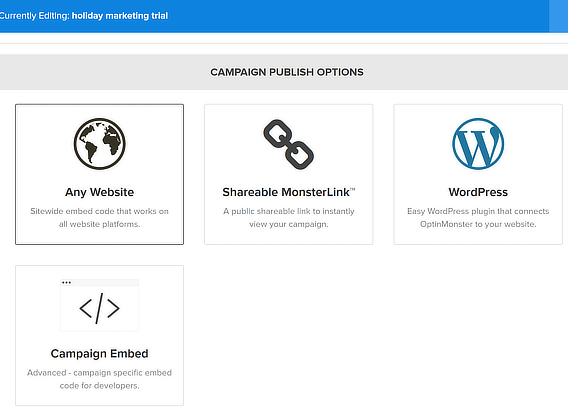Viewport: 568px width, 416px height.
Task: Choose the Shareable MonsterLink title
Action: (289, 192)
